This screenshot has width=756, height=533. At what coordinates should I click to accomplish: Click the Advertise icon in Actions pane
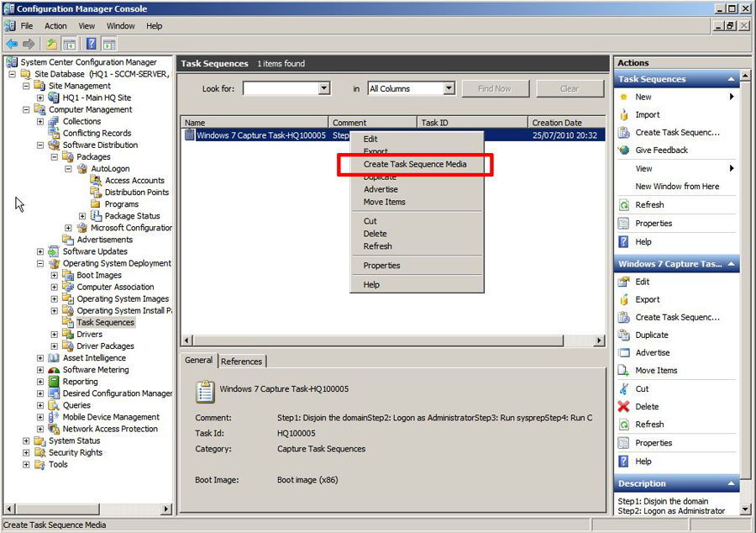click(x=624, y=352)
